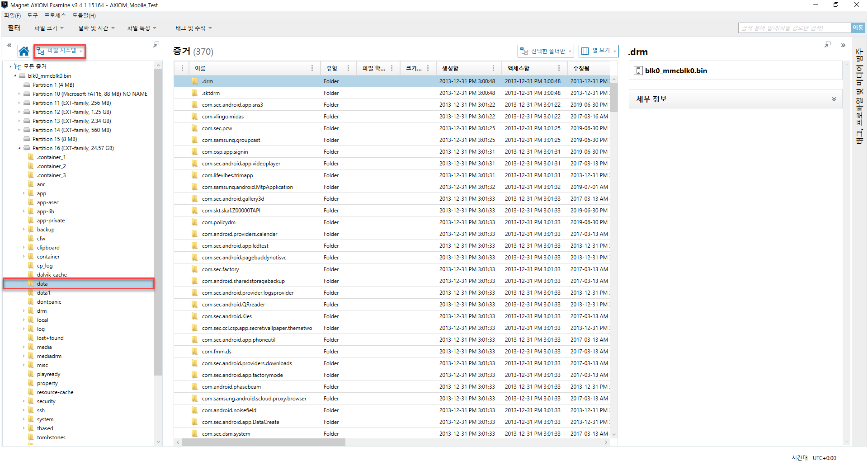Click the tree panel vertical scrollbar
The width and height of the screenshot is (868, 470).
tap(158, 221)
